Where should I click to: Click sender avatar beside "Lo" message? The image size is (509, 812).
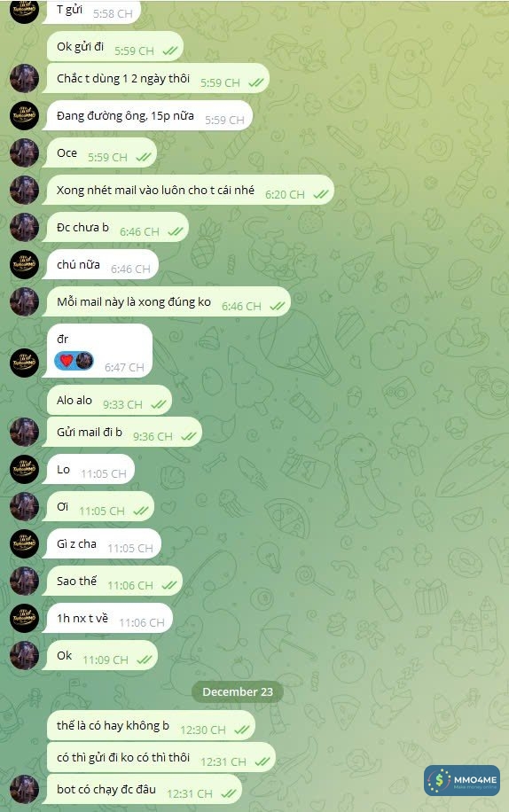click(x=24, y=469)
